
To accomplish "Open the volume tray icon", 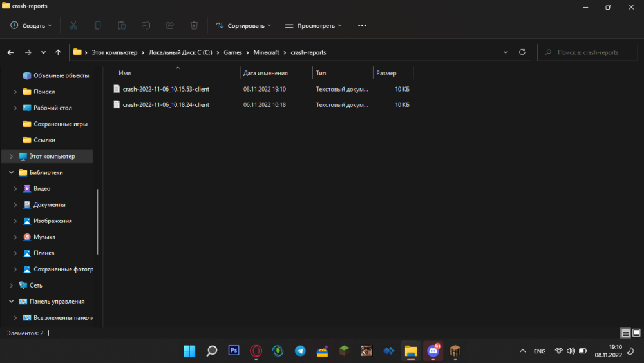I will tap(571, 351).
